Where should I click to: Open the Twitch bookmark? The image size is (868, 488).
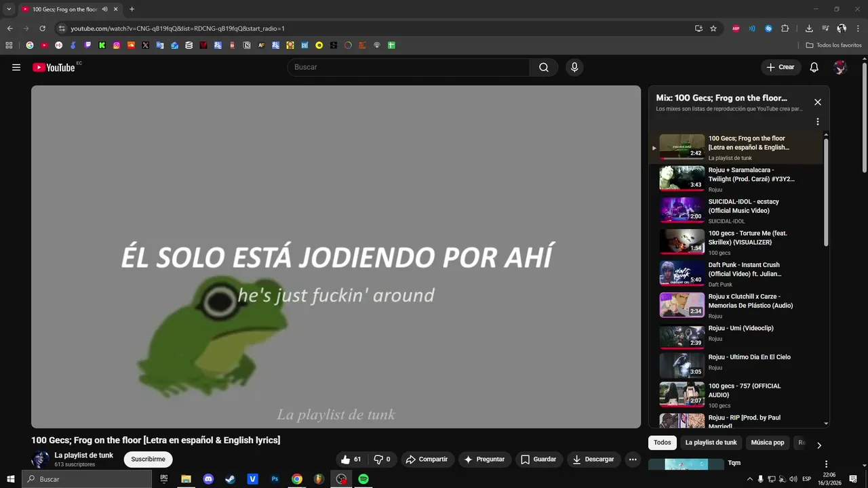87,45
